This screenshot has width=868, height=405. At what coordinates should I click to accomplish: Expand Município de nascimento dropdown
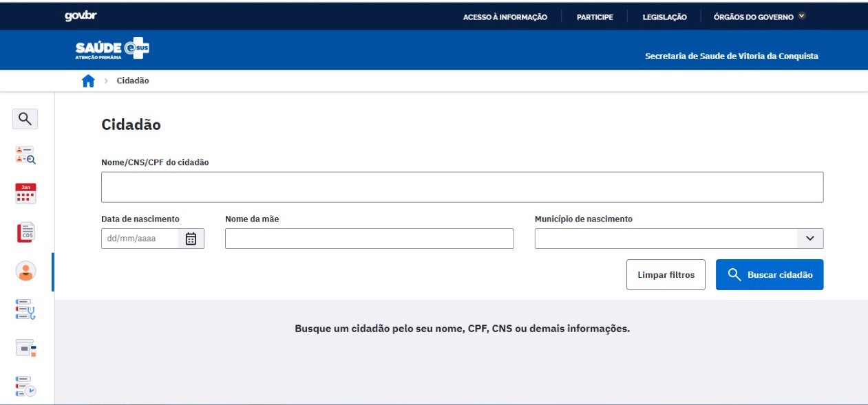coord(809,239)
